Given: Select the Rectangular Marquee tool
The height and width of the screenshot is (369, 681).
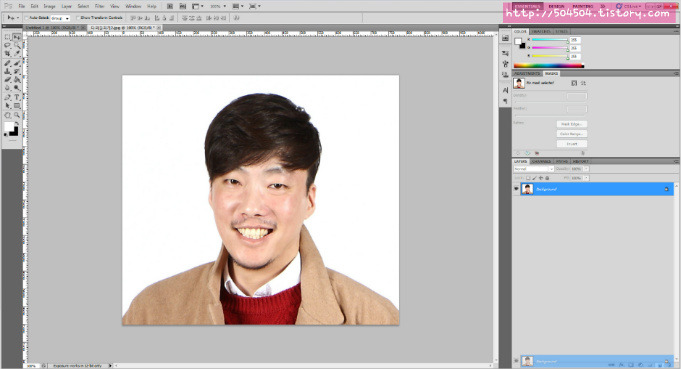Looking at the screenshot, I should tap(7, 37).
